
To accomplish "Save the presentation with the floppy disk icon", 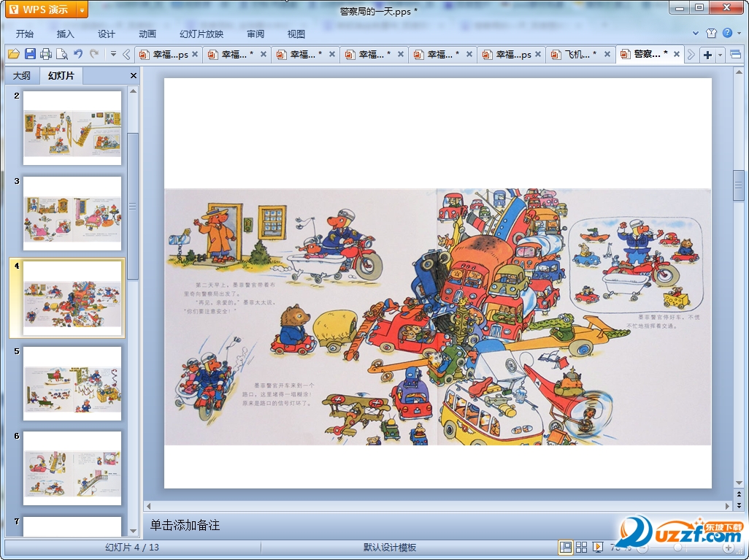I will tap(30, 54).
